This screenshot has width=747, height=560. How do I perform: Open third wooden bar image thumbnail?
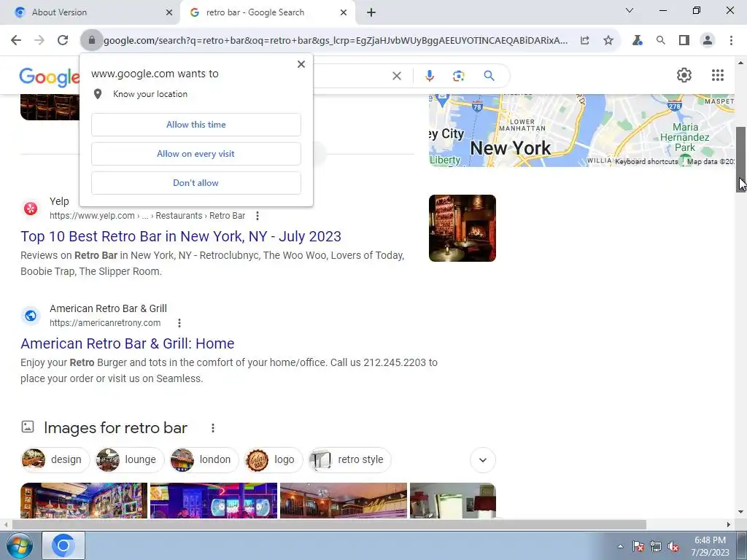pos(344,500)
